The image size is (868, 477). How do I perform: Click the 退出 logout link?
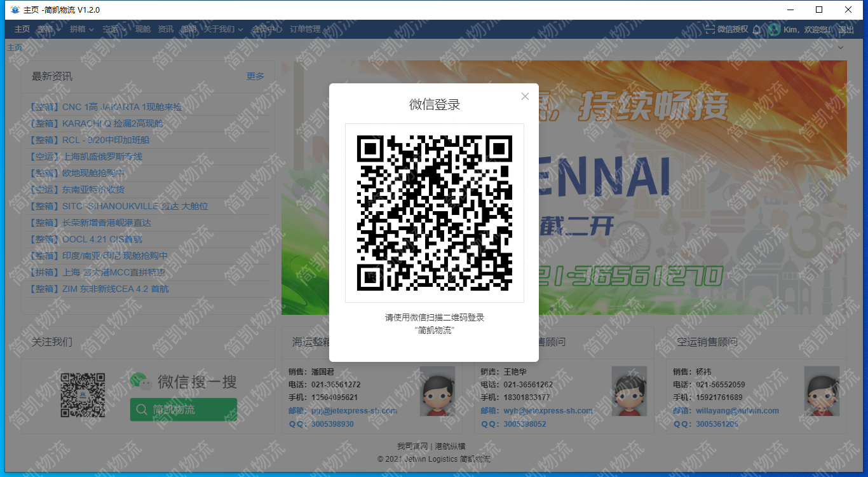pyautogui.click(x=846, y=29)
